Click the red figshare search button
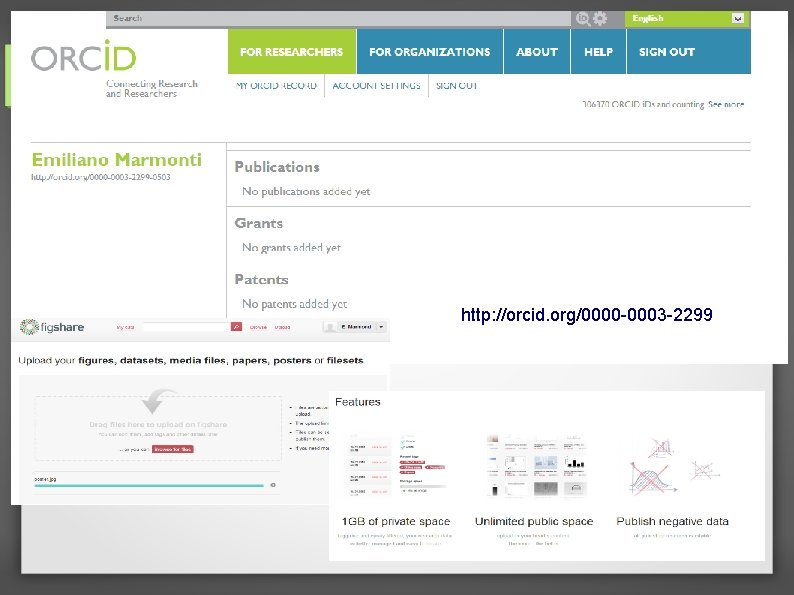Image resolution: width=794 pixels, height=595 pixels. 236,327
